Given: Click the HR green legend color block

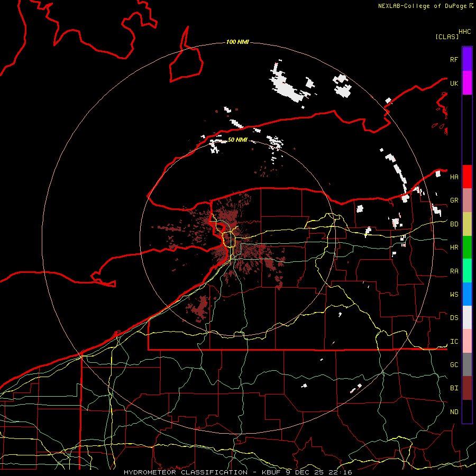Looking at the screenshot, I should pyautogui.click(x=467, y=247).
